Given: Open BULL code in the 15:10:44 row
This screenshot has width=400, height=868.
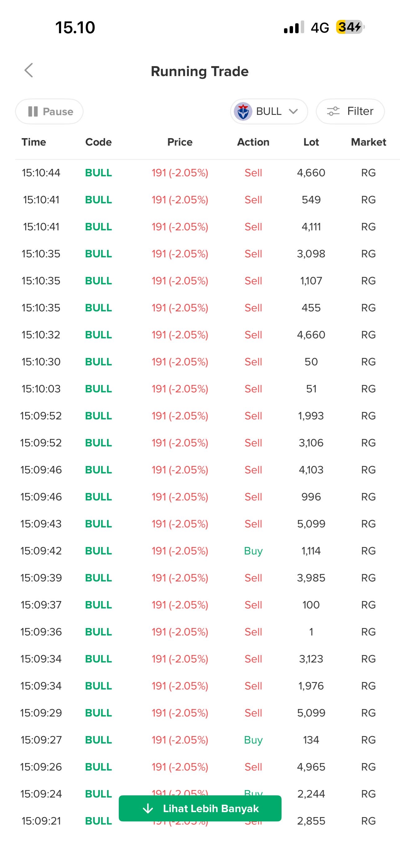Looking at the screenshot, I should coord(98,173).
